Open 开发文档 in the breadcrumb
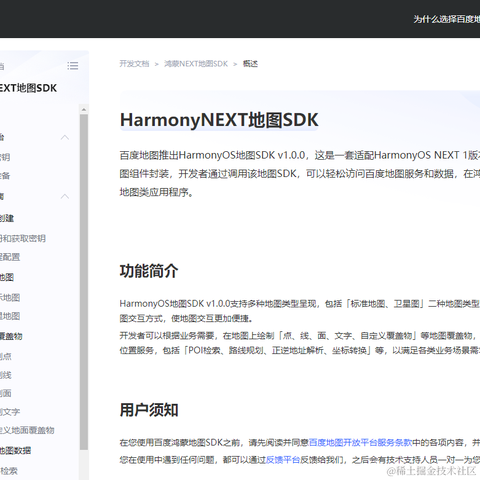480x480 pixels. 134,64
